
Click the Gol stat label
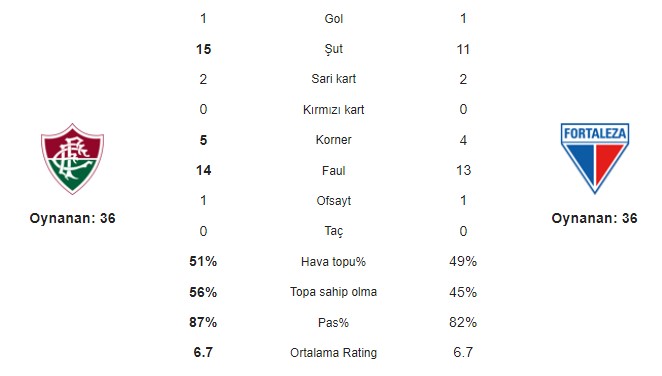point(334,19)
